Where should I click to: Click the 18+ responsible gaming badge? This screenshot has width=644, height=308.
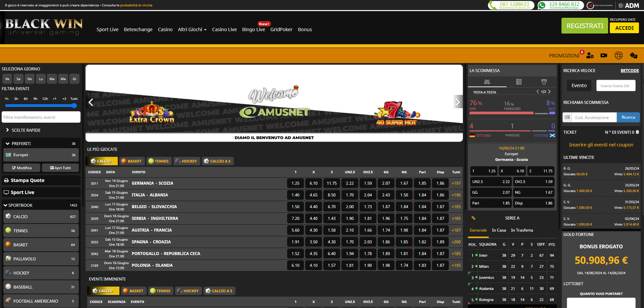[600, 5]
